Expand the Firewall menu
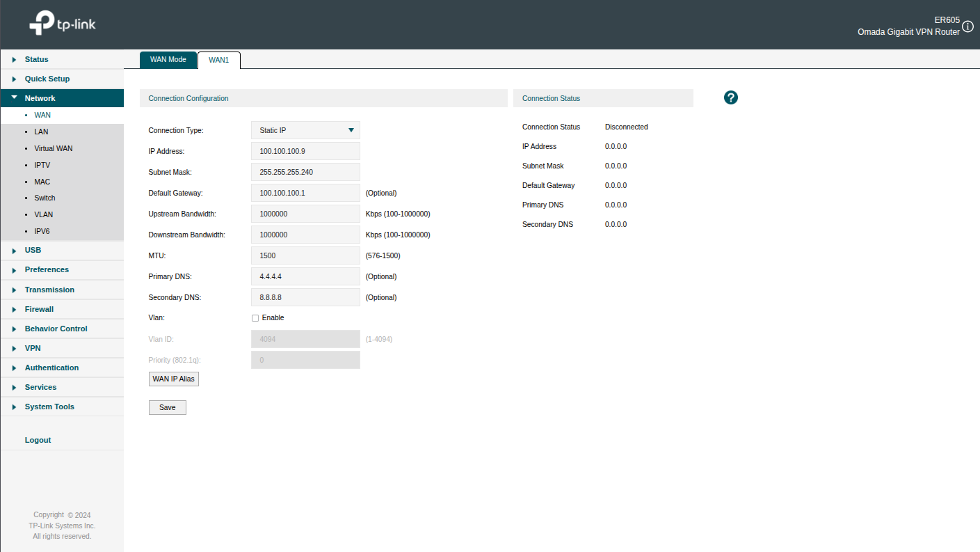980x552 pixels. (x=62, y=309)
